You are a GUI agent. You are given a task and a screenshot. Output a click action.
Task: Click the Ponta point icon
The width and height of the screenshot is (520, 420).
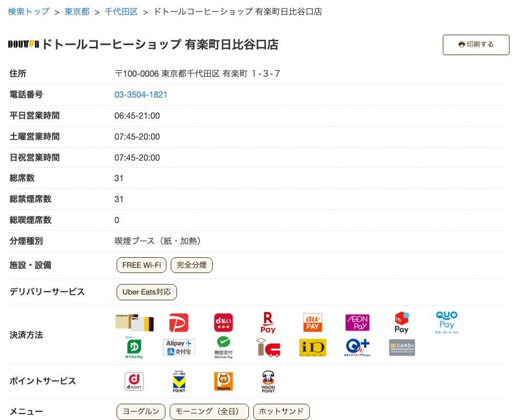click(x=223, y=381)
